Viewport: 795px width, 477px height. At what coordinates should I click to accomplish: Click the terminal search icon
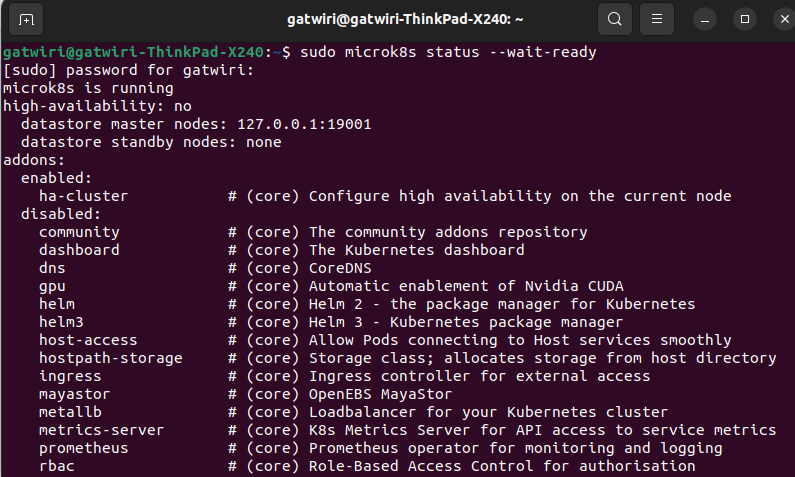click(x=614, y=19)
